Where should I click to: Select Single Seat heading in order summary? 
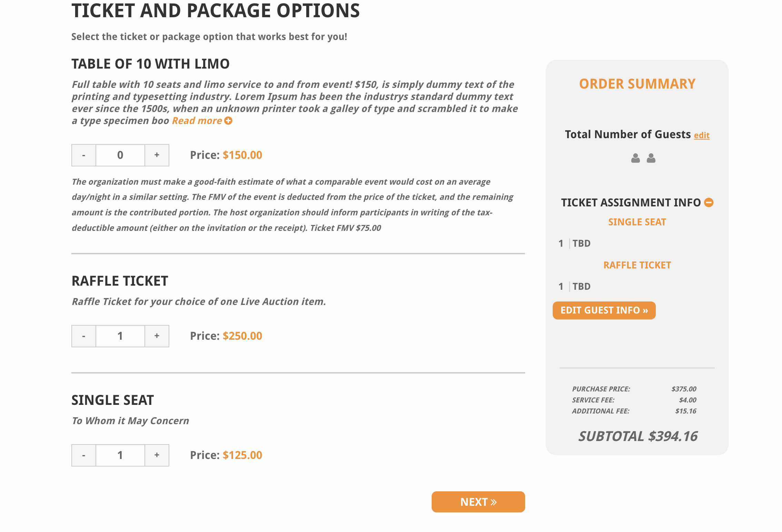pyautogui.click(x=637, y=222)
